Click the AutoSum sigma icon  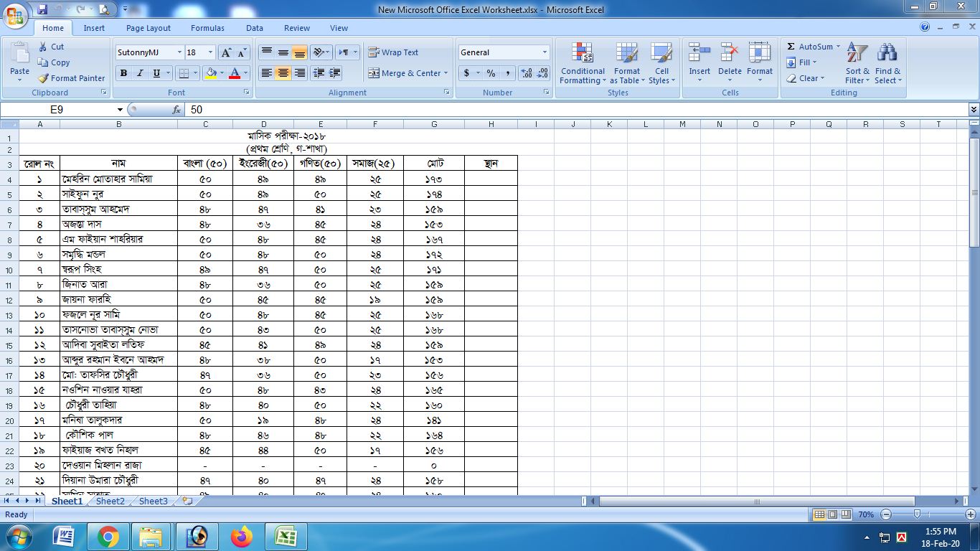(x=791, y=47)
